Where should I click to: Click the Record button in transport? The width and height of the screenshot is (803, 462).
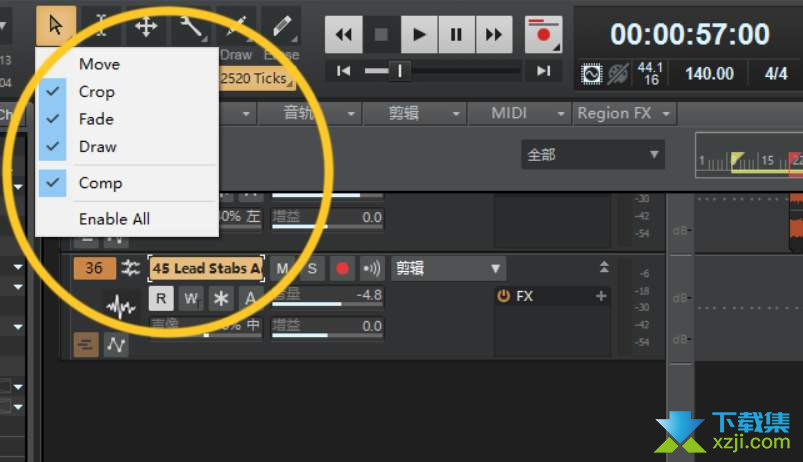click(x=543, y=35)
